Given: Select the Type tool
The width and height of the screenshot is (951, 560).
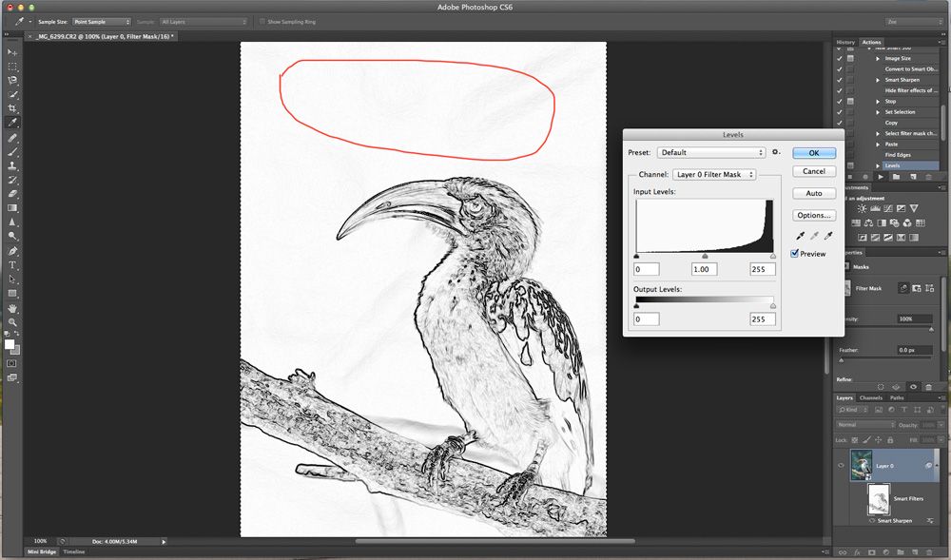Looking at the screenshot, I should pyautogui.click(x=12, y=264).
